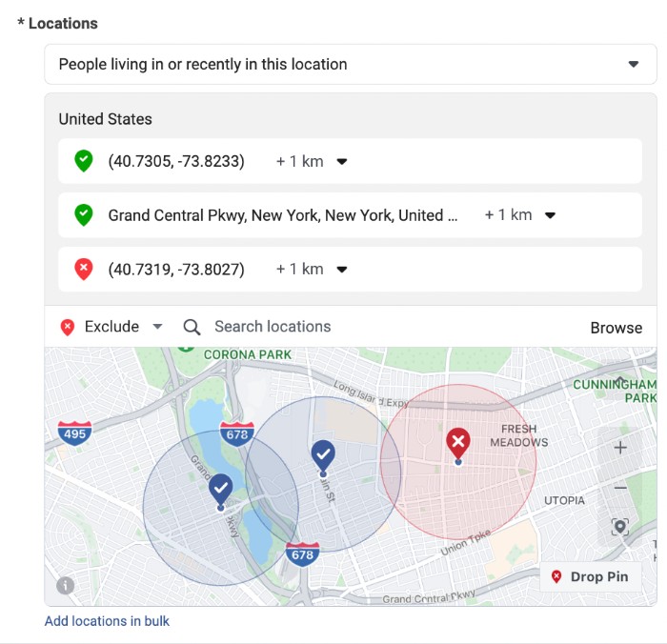Click the Drop Pin button

[x=591, y=577]
